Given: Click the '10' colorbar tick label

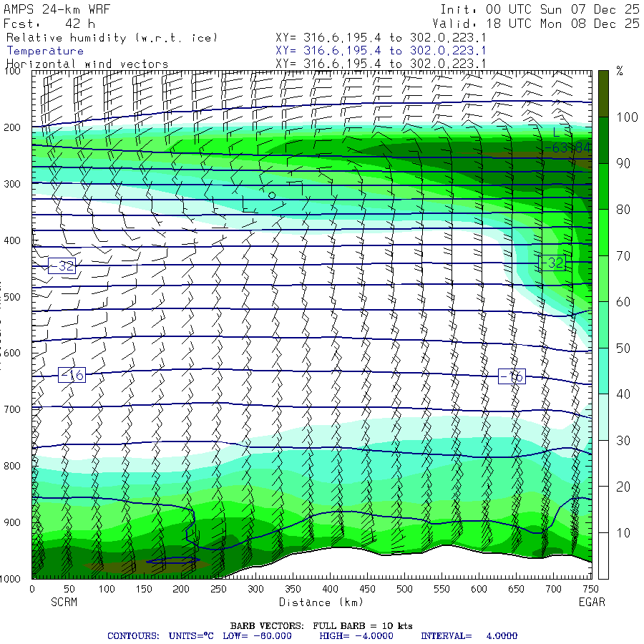Looking at the screenshot, I should coord(623,533).
